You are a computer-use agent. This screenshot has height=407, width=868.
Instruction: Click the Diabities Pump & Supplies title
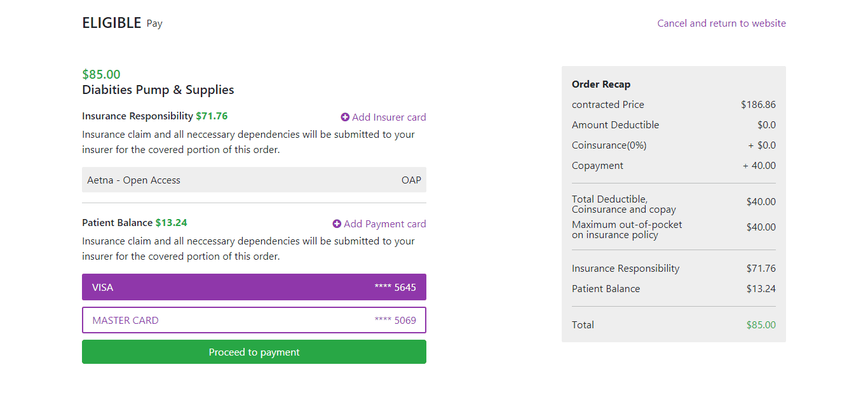[158, 90]
